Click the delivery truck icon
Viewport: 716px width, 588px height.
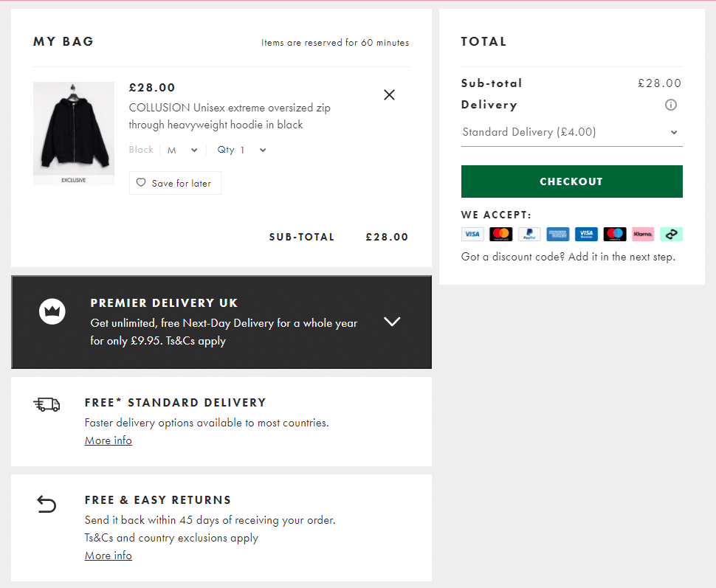(47, 404)
